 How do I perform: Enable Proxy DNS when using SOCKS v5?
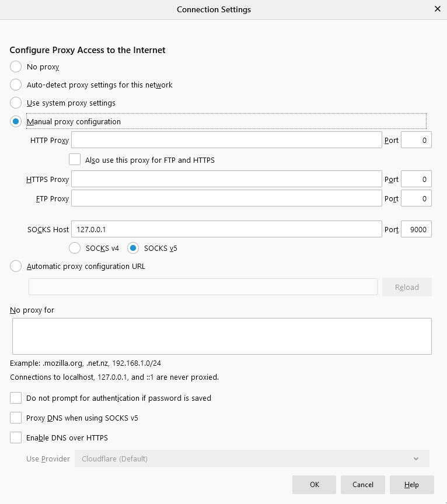coord(16,418)
